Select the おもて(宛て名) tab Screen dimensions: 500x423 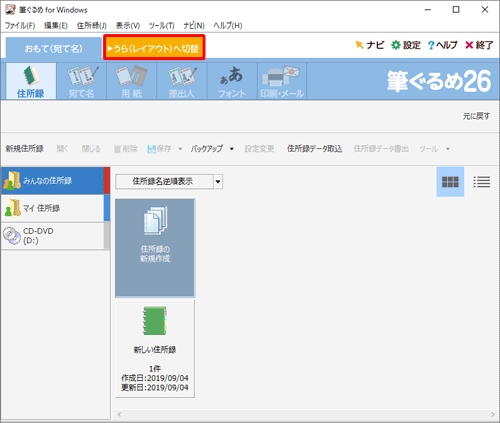54,48
